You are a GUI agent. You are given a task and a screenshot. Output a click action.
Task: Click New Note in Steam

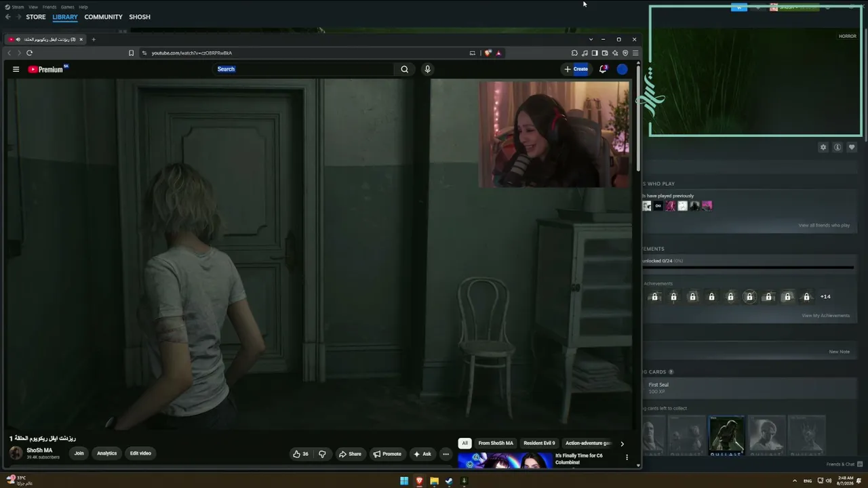(839, 352)
